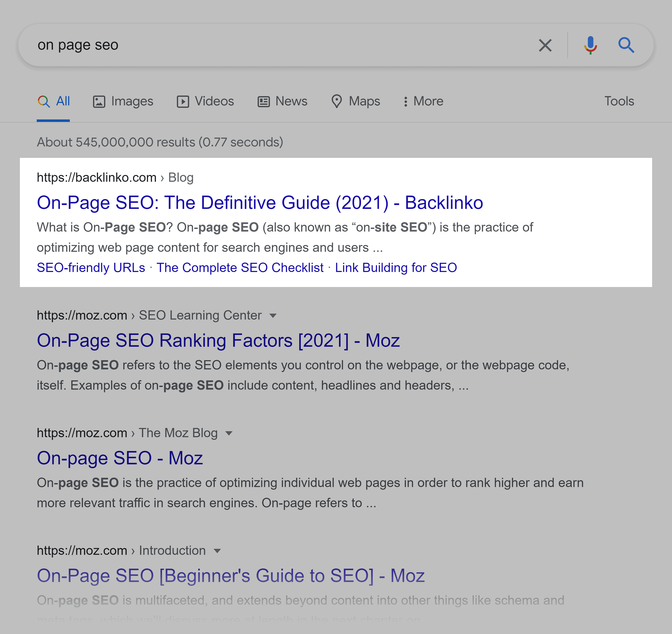Submit search with the magnifying glass icon
The height and width of the screenshot is (634, 672).
(x=626, y=45)
